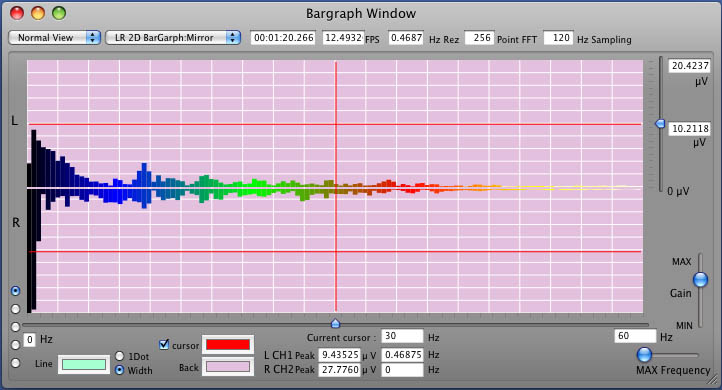
Task: Click the Gain slider knob
Action: tap(700, 279)
